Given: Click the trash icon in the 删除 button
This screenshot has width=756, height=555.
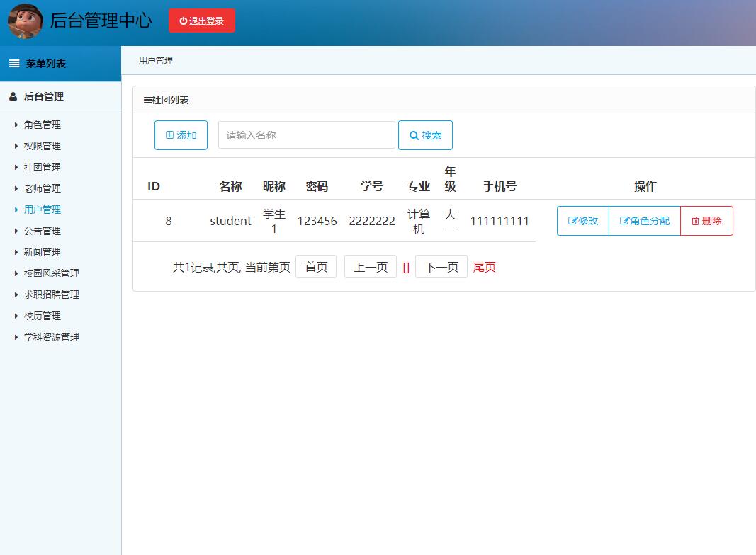Looking at the screenshot, I should [x=695, y=220].
